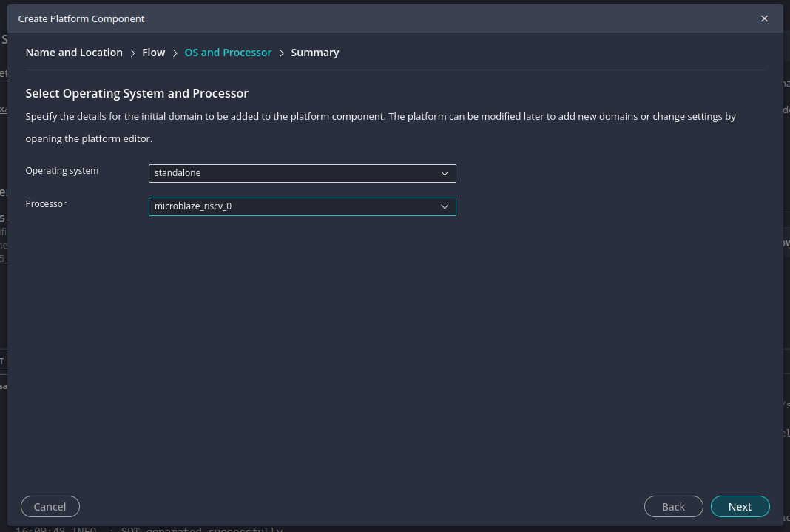This screenshot has height=532, width=790.
Task: Cancel the platform component creation
Action: [50, 507]
